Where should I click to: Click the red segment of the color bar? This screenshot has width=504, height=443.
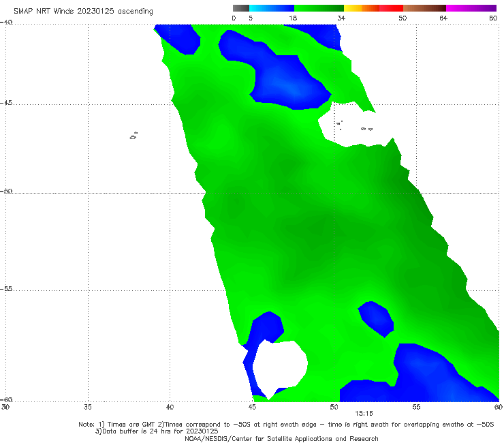pyautogui.click(x=391, y=8)
